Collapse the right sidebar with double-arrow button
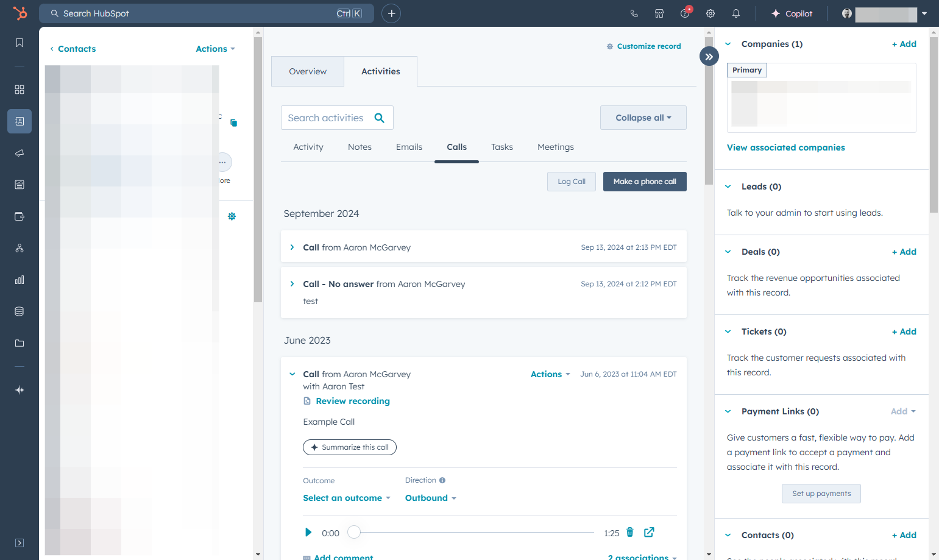This screenshot has height=560, width=939. tap(709, 57)
